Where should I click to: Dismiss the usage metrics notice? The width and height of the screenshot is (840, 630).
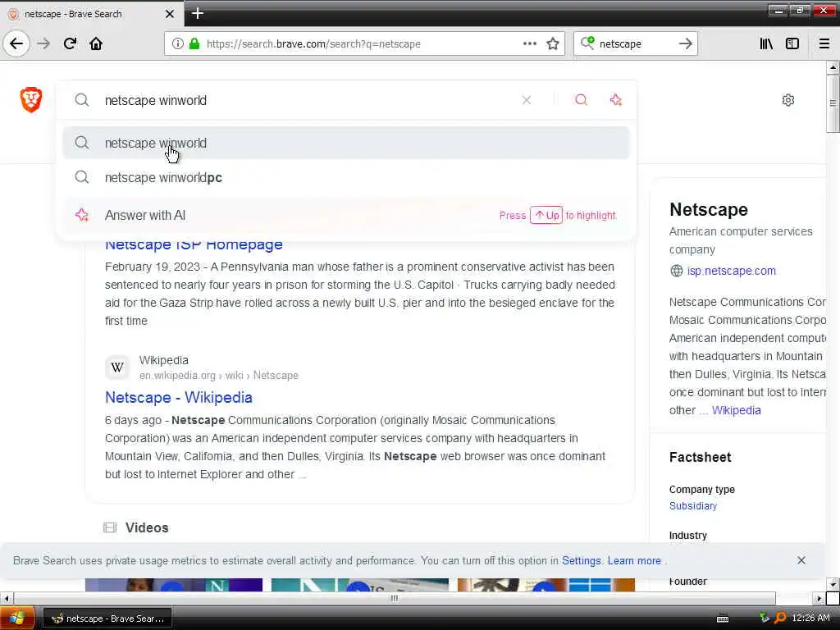801,560
